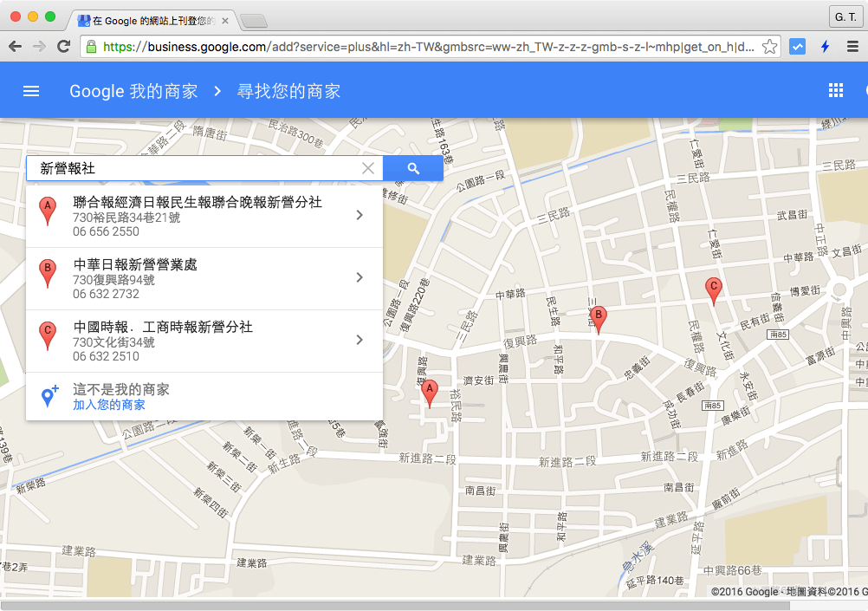Open a new browser tab
The height and width of the screenshot is (611, 868).
pyautogui.click(x=253, y=21)
